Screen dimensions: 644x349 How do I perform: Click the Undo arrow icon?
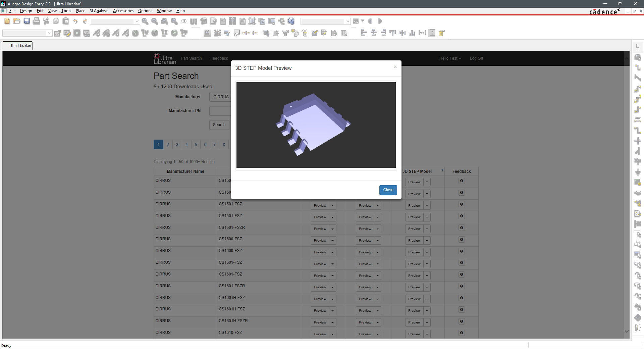75,21
